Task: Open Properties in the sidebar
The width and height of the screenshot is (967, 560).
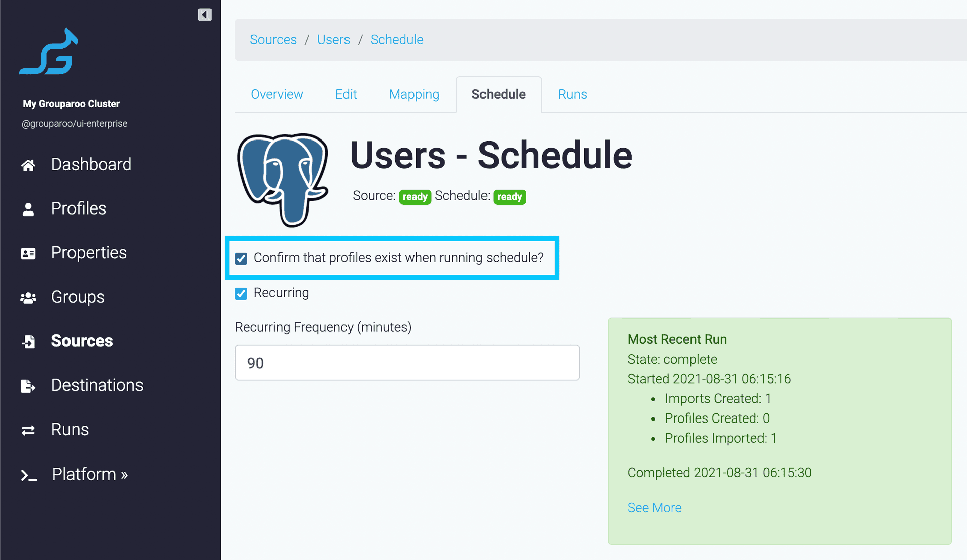Action: click(89, 253)
